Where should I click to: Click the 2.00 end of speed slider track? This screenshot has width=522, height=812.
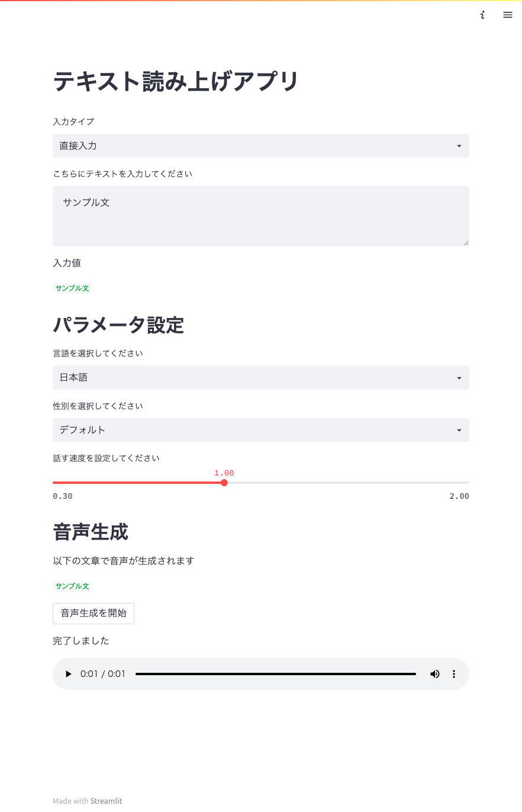click(x=468, y=483)
